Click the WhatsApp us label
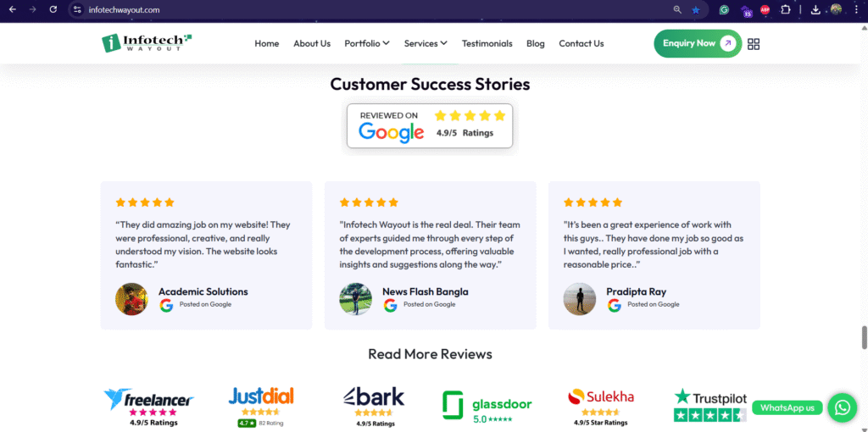The image size is (868, 432). tap(787, 407)
